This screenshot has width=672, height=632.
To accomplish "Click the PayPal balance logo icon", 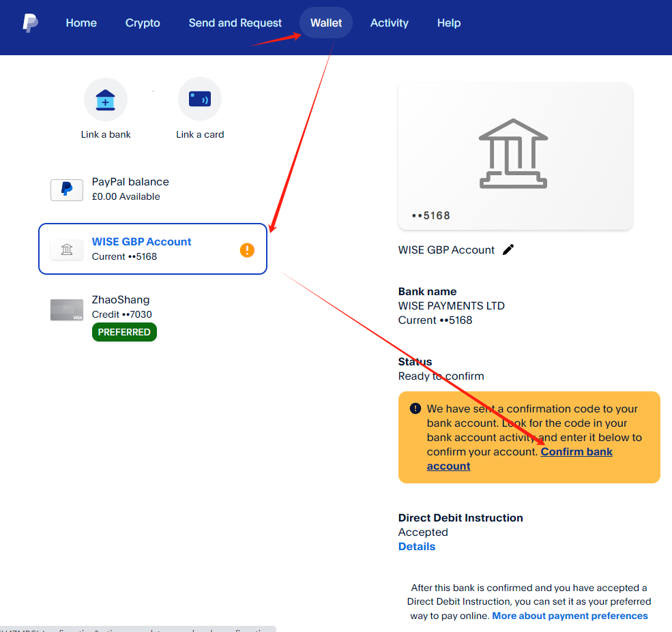I will (66, 190).
